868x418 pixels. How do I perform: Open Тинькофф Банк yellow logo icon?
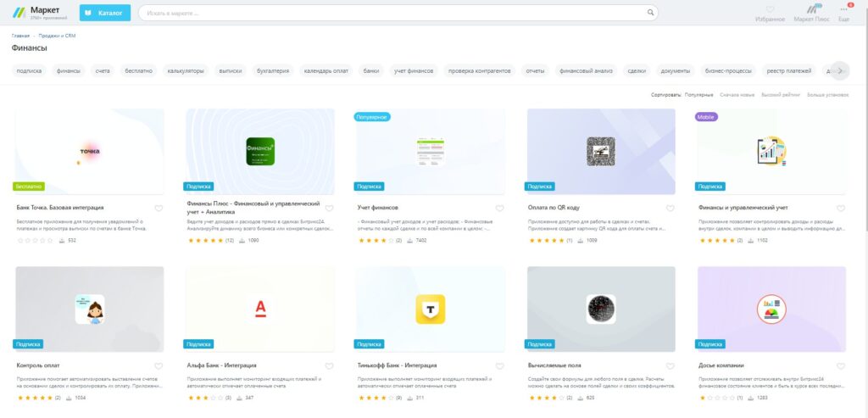click(431, 309)
